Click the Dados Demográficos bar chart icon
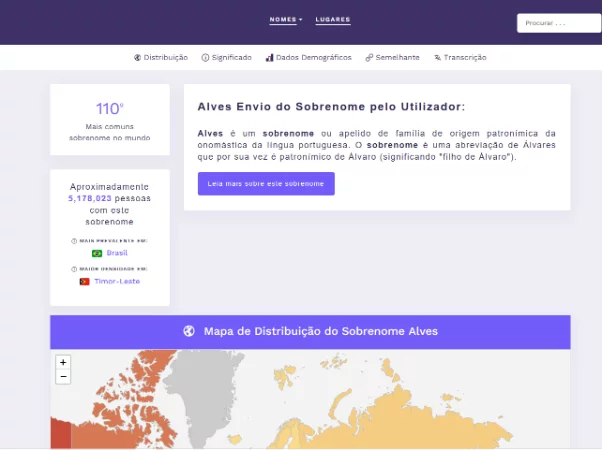This screenshot has width=603, height=450. (x=270, y=58)
